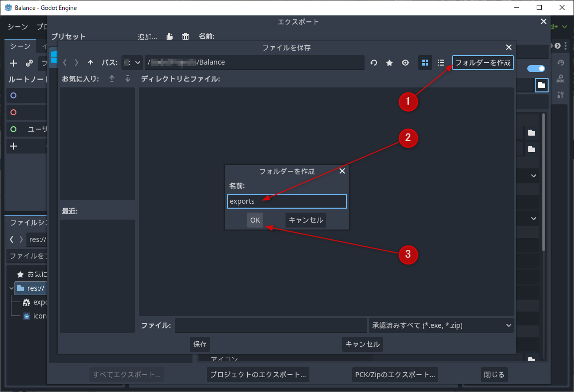The width and height of the screenshot is (574, 392).
Task: Toggle hidden files with the eye icon
Action: pyautogui.click(x=405, y=63)
